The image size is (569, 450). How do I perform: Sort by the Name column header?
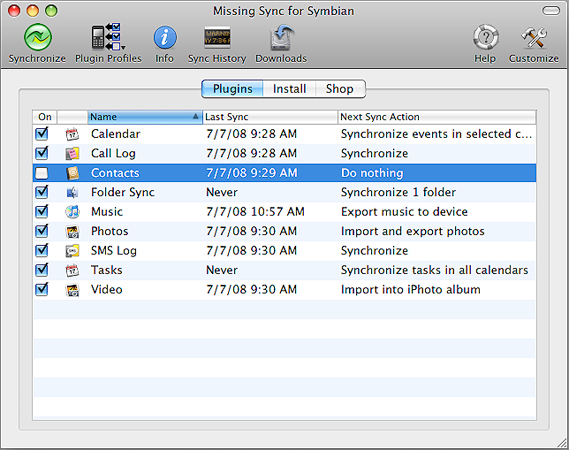[x=145, y=117]
